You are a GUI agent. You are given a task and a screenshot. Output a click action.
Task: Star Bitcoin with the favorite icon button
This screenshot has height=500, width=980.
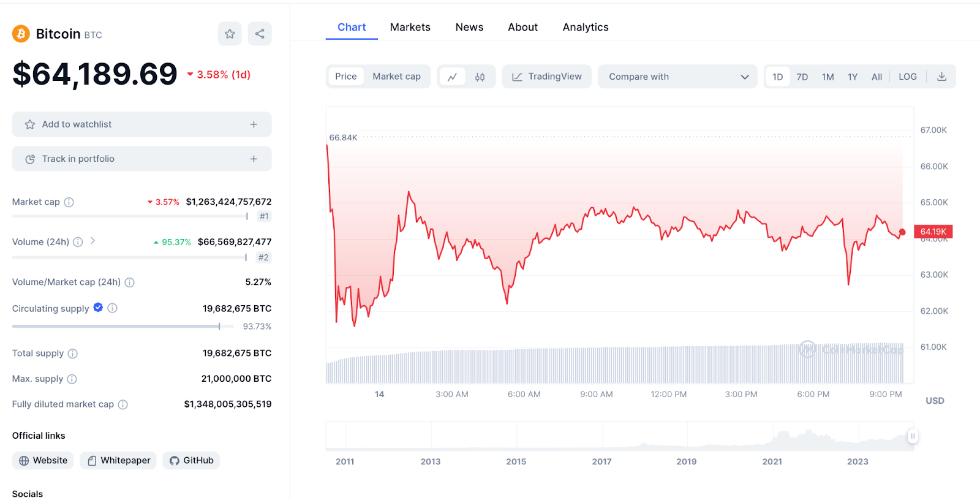tap(230, 34)
